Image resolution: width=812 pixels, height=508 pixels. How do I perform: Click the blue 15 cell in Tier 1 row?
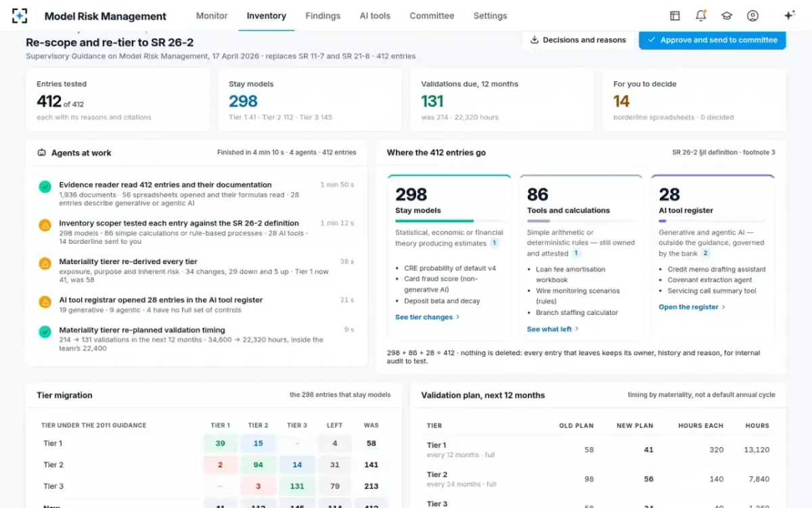pyautogui.click(x=258, y=444)
